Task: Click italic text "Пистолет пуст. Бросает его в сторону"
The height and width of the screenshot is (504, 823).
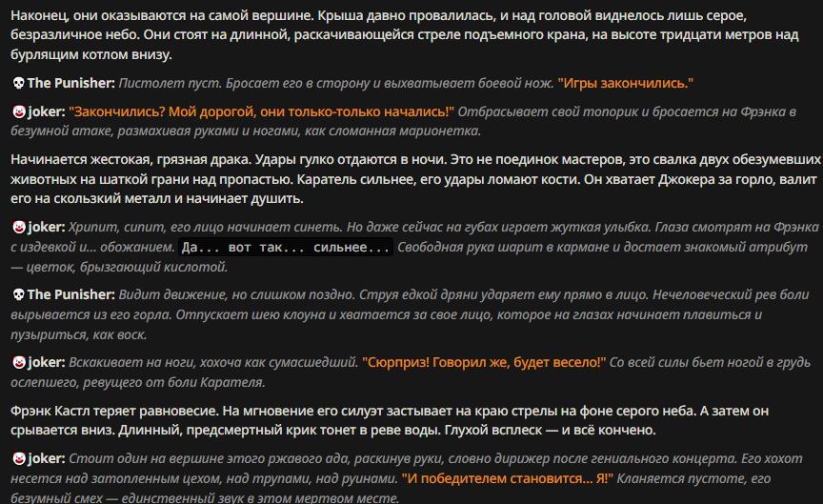Action: (x=244, y=83)
